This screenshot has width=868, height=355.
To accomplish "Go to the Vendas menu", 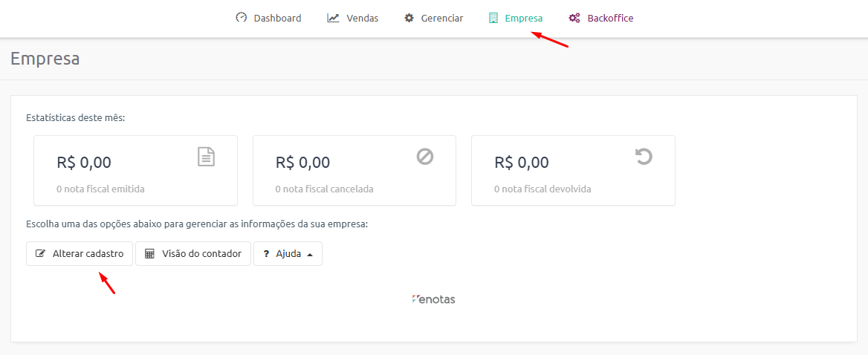I will click(352, 18).
